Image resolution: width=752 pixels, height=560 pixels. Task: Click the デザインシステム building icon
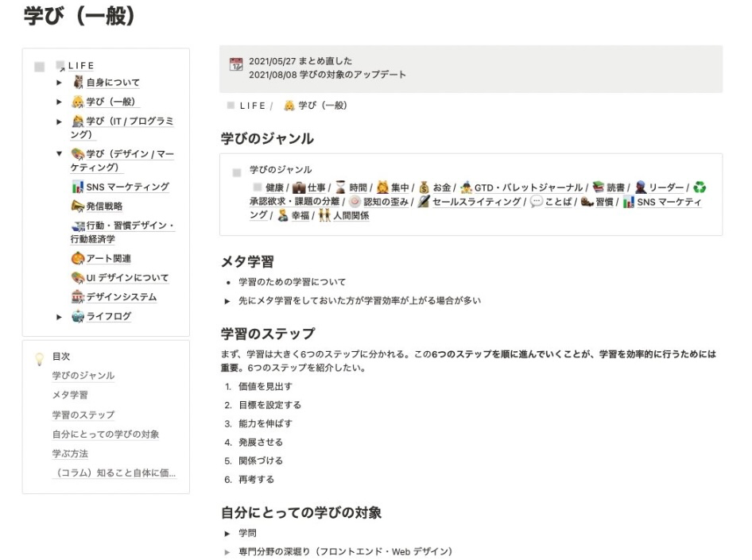pyautogui.click(x=78, y=297)
